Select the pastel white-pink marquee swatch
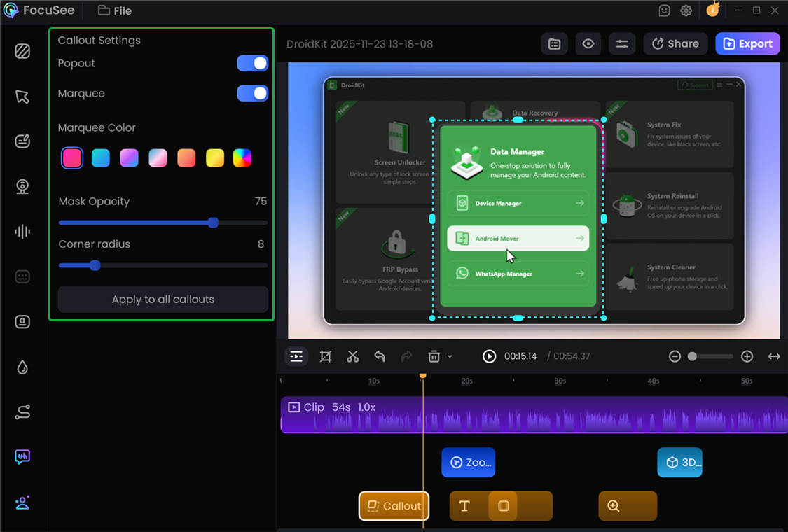The image size is (788, 532). click(x=158, y=157)
